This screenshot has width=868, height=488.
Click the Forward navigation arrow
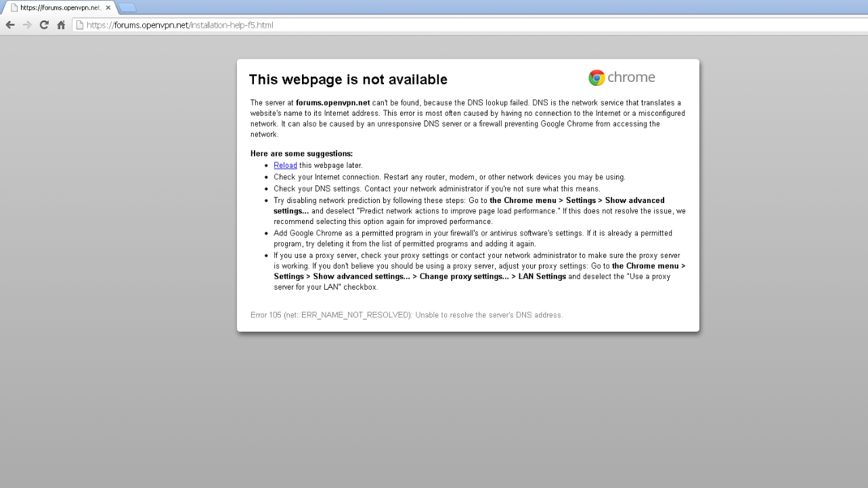27,25
